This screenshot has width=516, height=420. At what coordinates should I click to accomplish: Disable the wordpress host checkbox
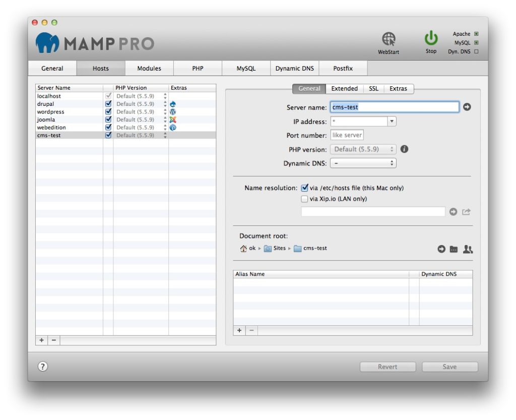108,111
